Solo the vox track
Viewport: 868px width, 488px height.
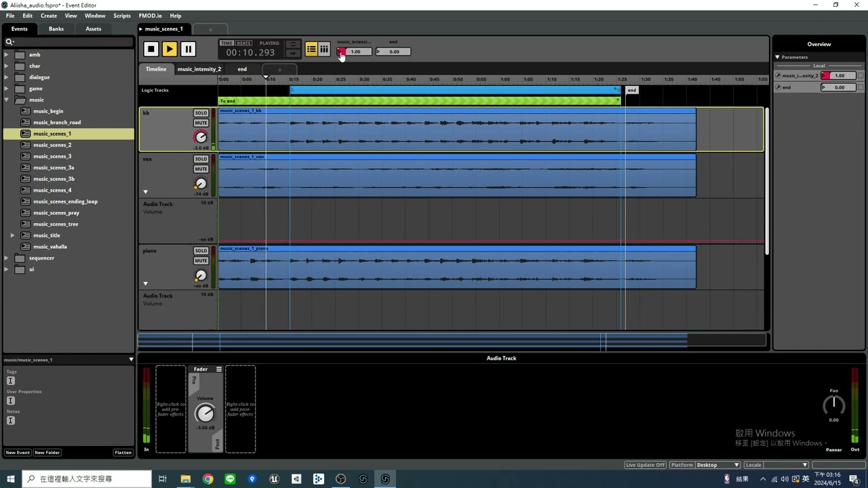pos(201,159)
